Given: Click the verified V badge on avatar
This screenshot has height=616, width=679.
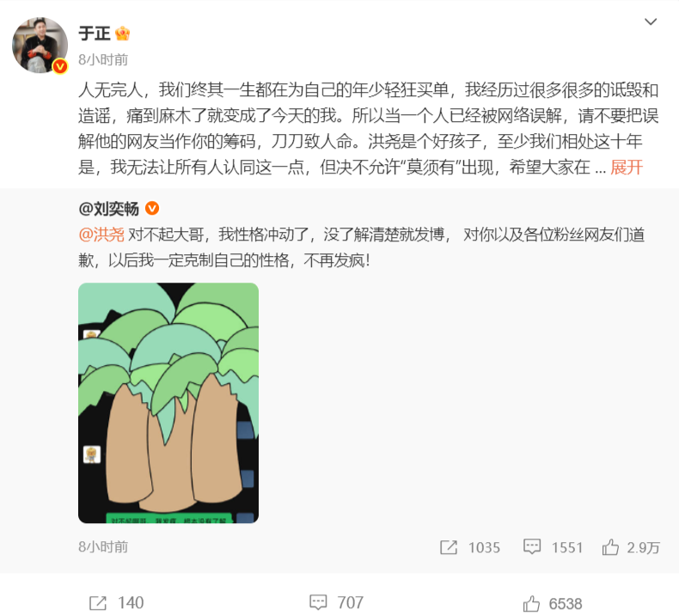Looking at the screenshot, I should 60,66.
